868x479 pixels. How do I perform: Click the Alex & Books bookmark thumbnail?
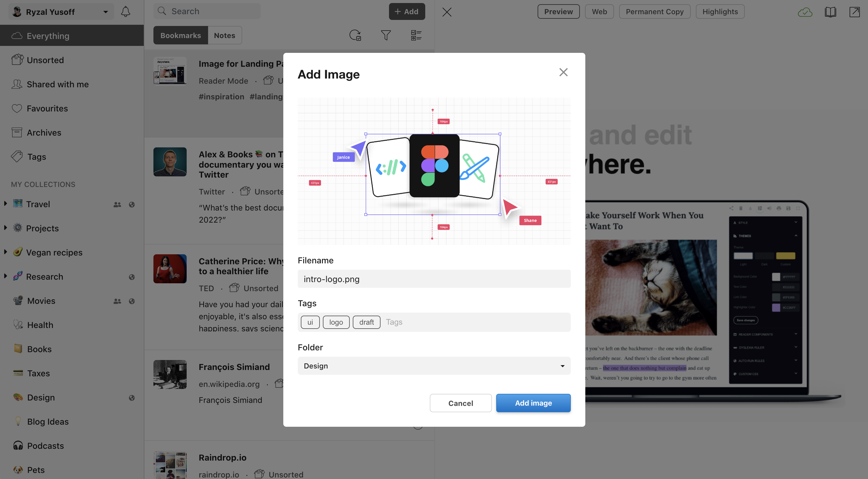[x=170, y=162]
